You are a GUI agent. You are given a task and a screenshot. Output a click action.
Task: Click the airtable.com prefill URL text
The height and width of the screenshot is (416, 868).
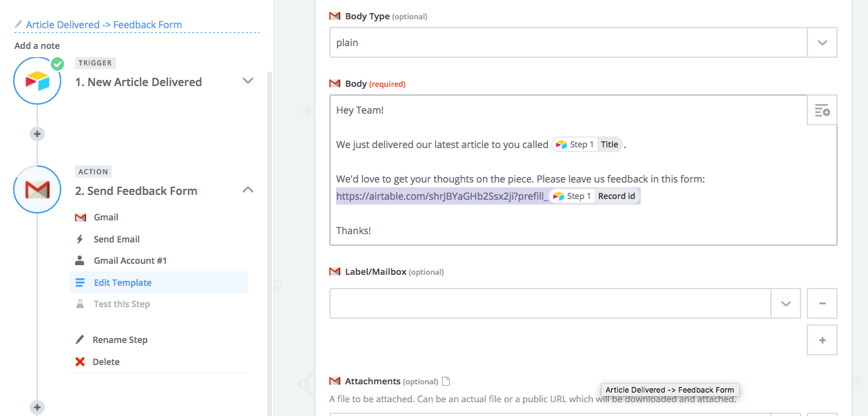click(442, 196)
